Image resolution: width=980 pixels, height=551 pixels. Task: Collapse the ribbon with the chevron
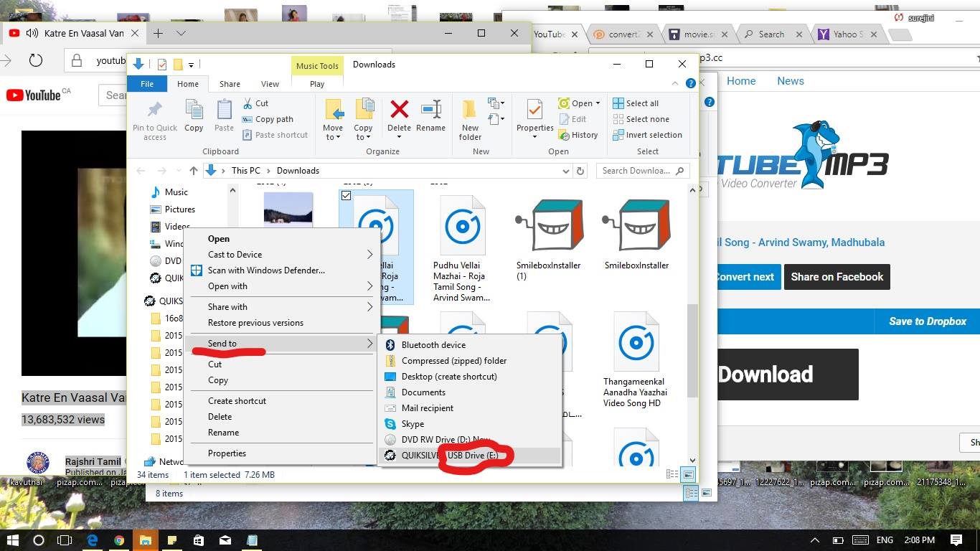pos(674,83)
